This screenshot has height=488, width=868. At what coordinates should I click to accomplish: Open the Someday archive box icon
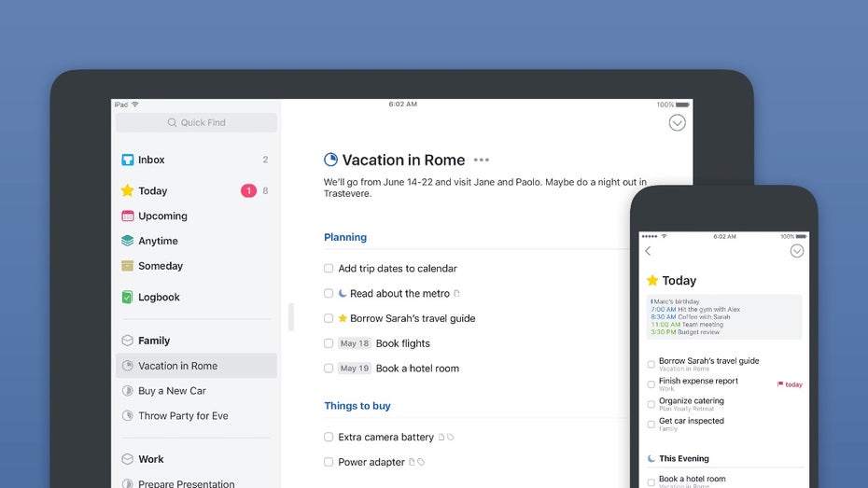[127, 266]
